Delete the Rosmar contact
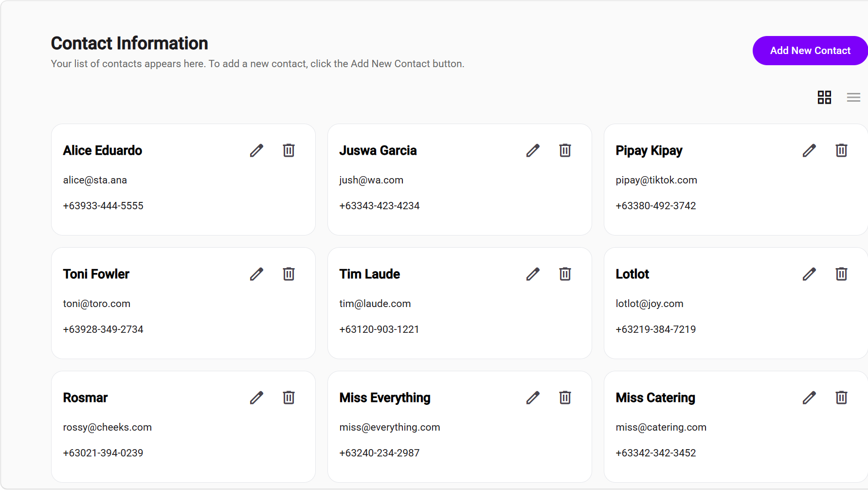The width and height of the screenshot is (868, 490). coord(289,398)
